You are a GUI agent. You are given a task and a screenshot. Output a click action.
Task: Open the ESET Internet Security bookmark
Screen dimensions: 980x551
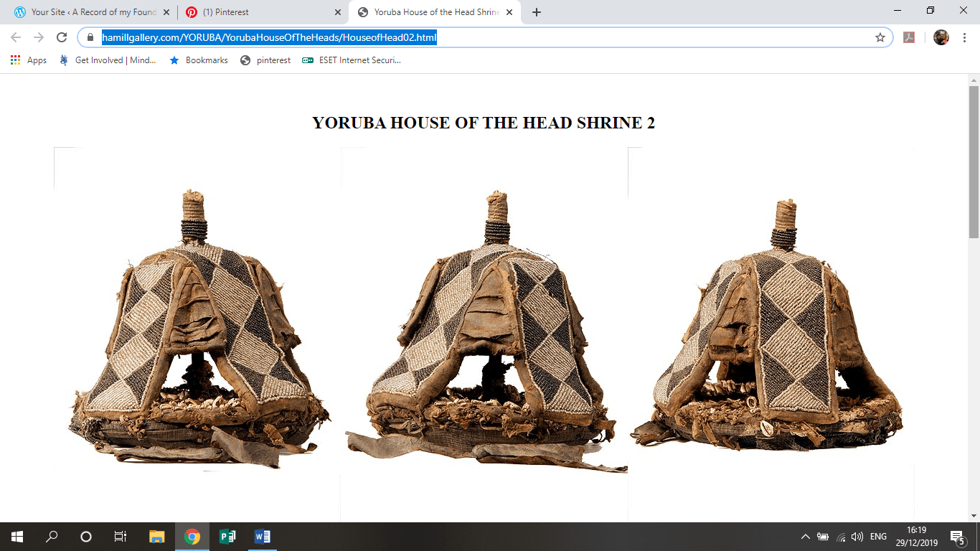coord(352,60)
